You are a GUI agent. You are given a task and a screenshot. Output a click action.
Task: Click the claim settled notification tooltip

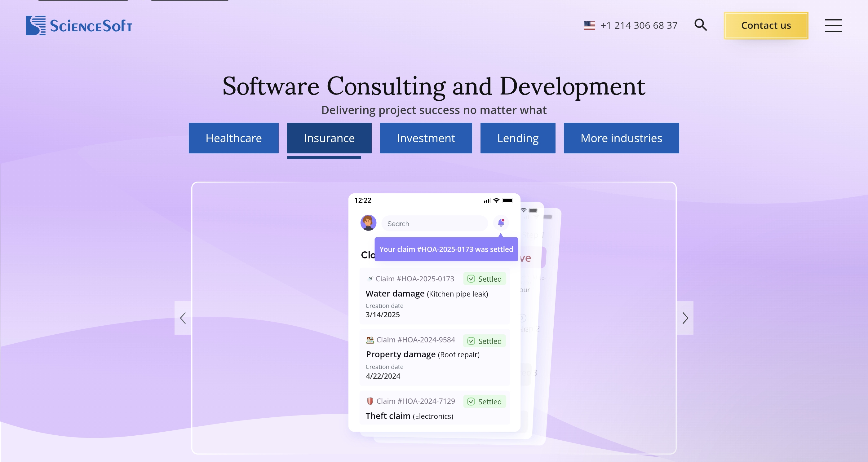point(446,249)
